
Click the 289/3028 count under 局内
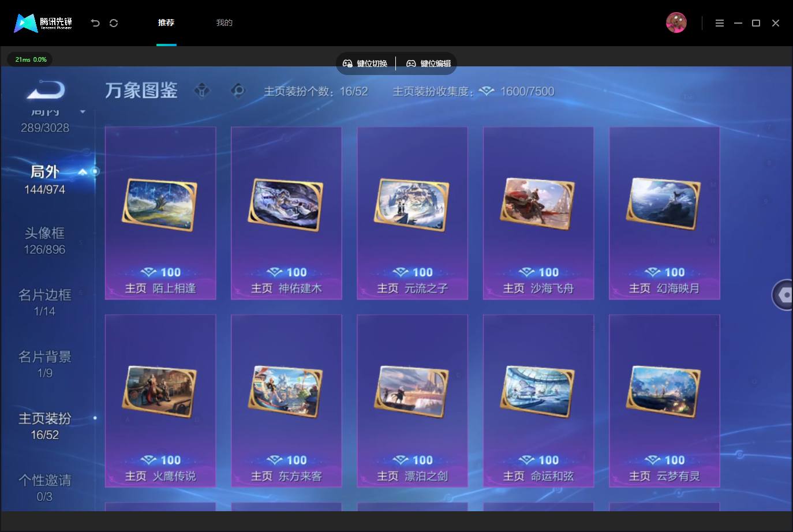point(44,128)
